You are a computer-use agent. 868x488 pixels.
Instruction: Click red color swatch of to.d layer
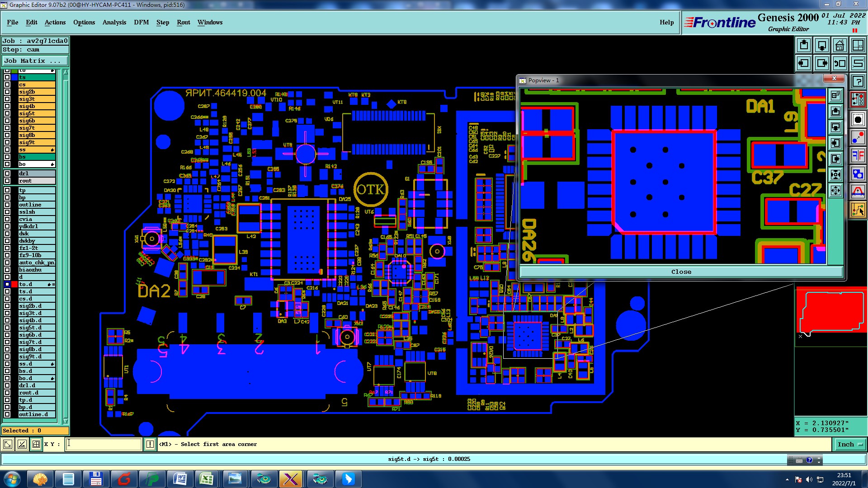click(14, 284)
